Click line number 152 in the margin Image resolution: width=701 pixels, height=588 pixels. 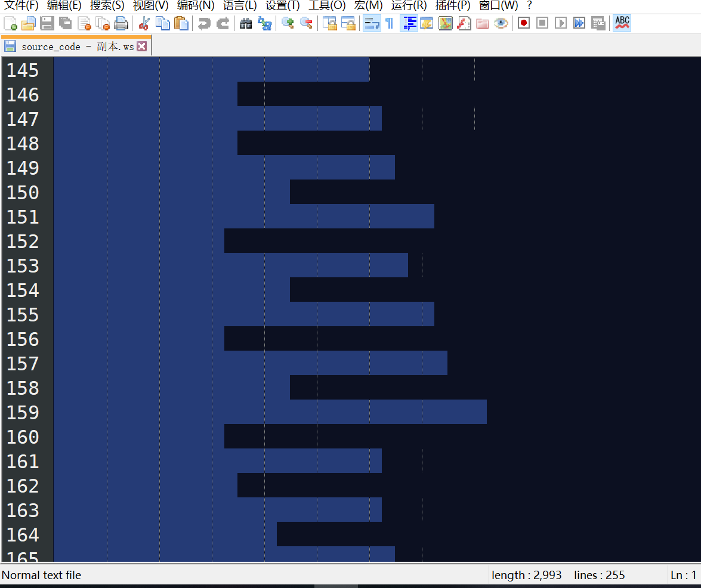(23, 241)
